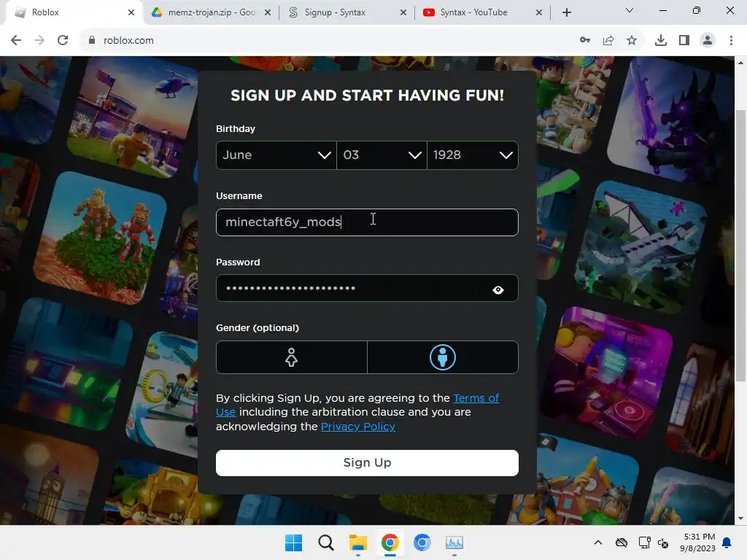747x560 pixels.
Task: Click the Google Chrome taskbar icon
Action: coord(390,542)
